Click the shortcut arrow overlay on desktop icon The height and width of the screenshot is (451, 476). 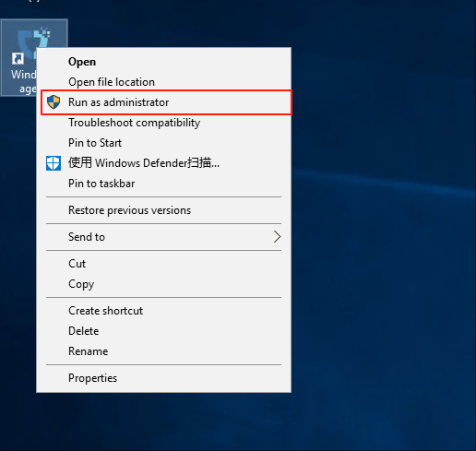[18, 58]
